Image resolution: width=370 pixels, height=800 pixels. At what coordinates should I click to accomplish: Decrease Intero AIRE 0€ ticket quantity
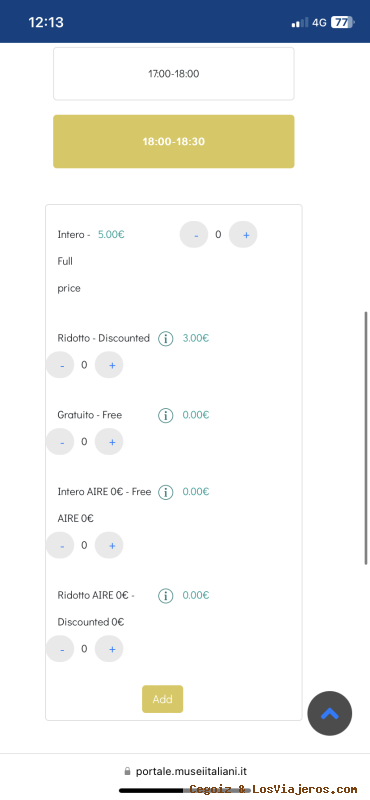(60, 545)
